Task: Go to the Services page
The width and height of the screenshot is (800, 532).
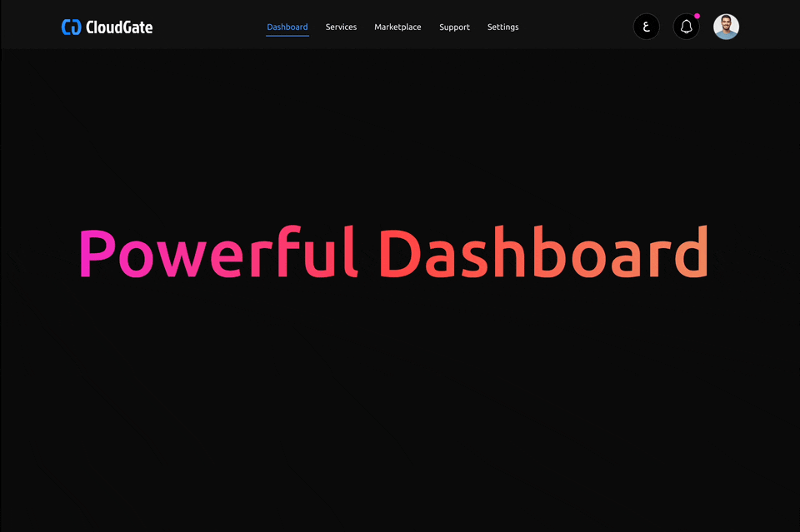Action: pos(341,27)
